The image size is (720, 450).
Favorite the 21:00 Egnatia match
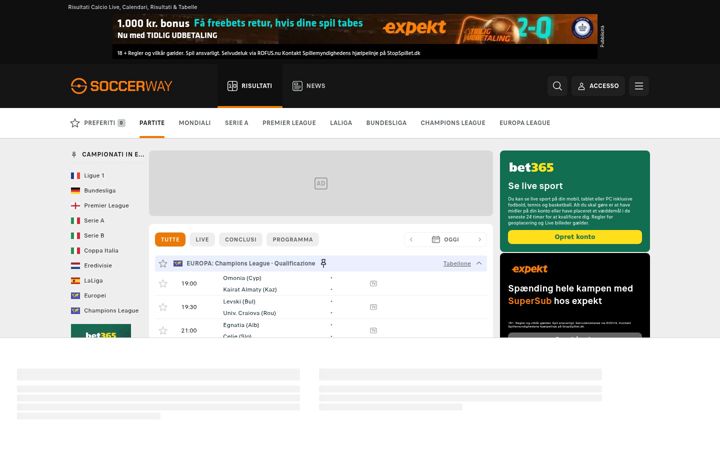[x=163, y=331]
